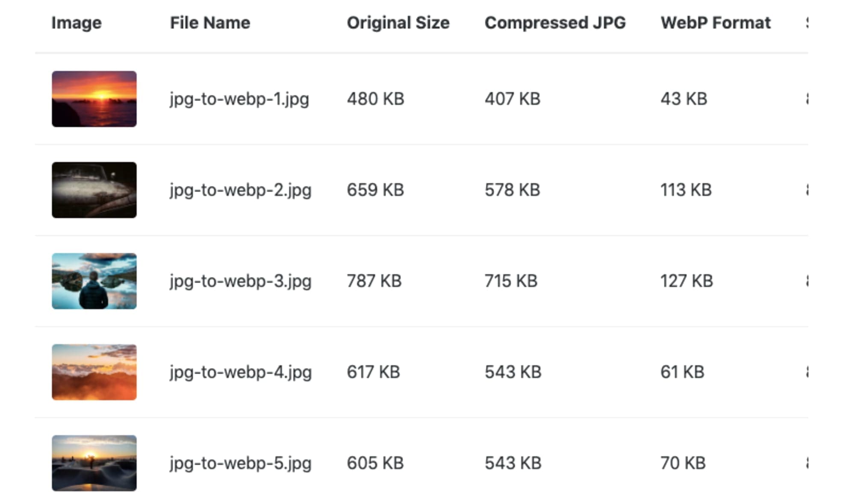Select the Compressed JPG column header

[555, 23]
